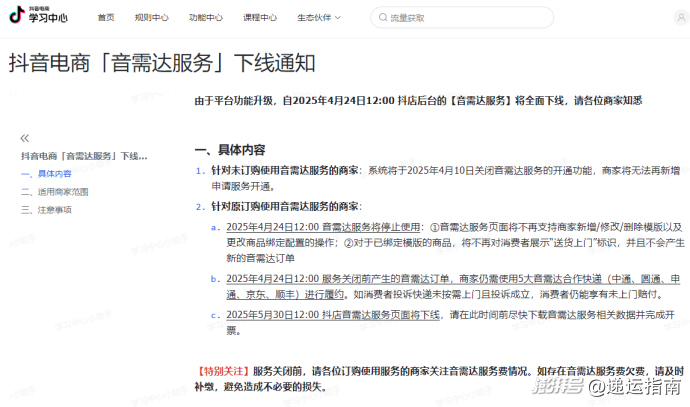Jump to 二、适用商家范围 in the outline
The height and width of the screenshot is (407, 690).
(x=55, y=192)
